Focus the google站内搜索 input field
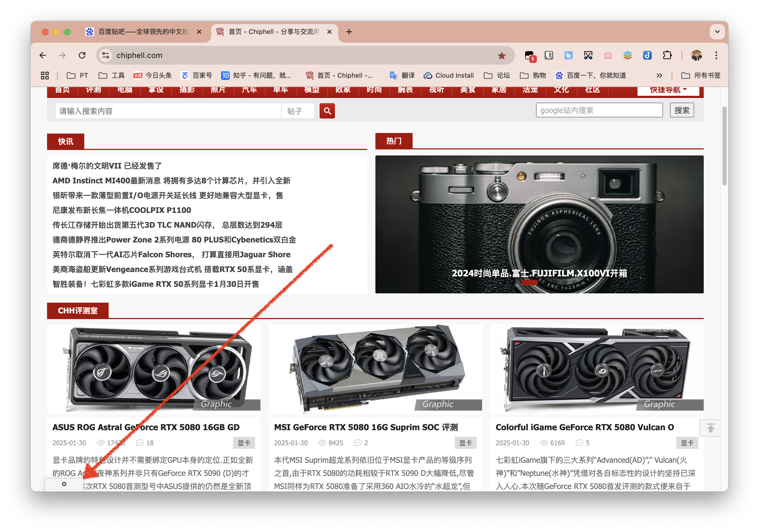Screen dimensions: 759x532 (599, 110)
